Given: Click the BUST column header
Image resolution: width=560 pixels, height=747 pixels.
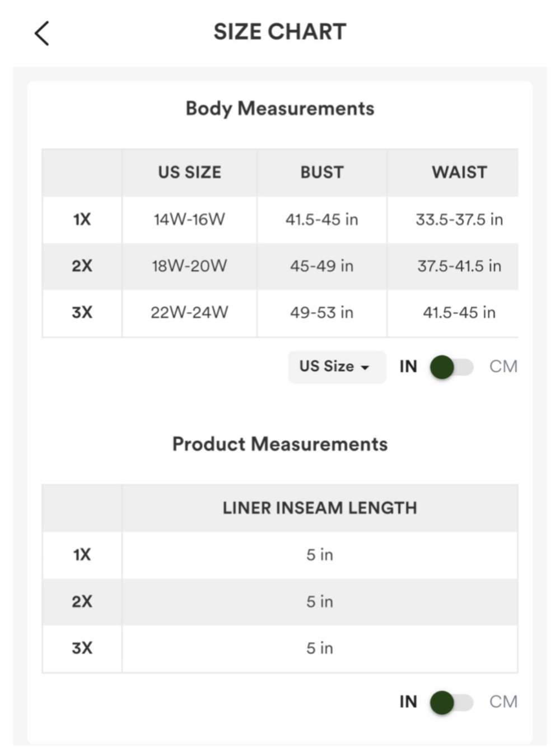Looking at the screenshot, I should pyautogui.click(x=322, y=173).
